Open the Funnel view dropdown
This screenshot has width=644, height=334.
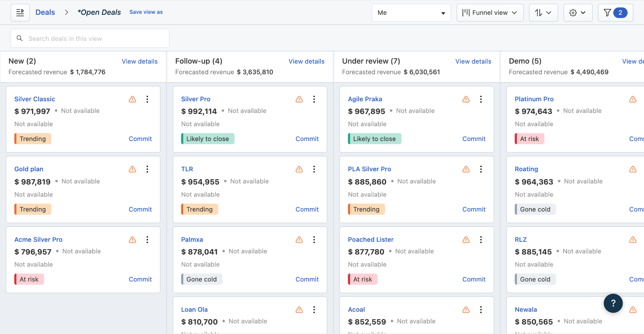coord(490,13)
